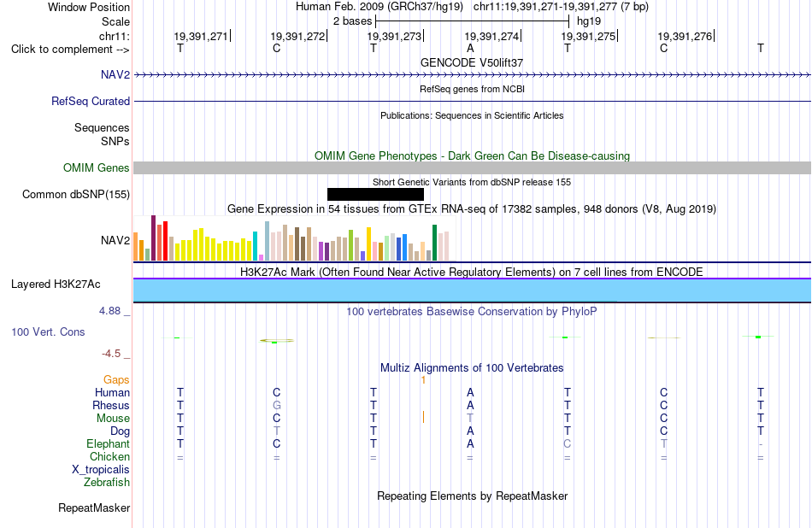Open 'Multiz Alignments of 100 Vertebrates' title
Viewport: 812px width, 528px height.
(x=472, y=368)
